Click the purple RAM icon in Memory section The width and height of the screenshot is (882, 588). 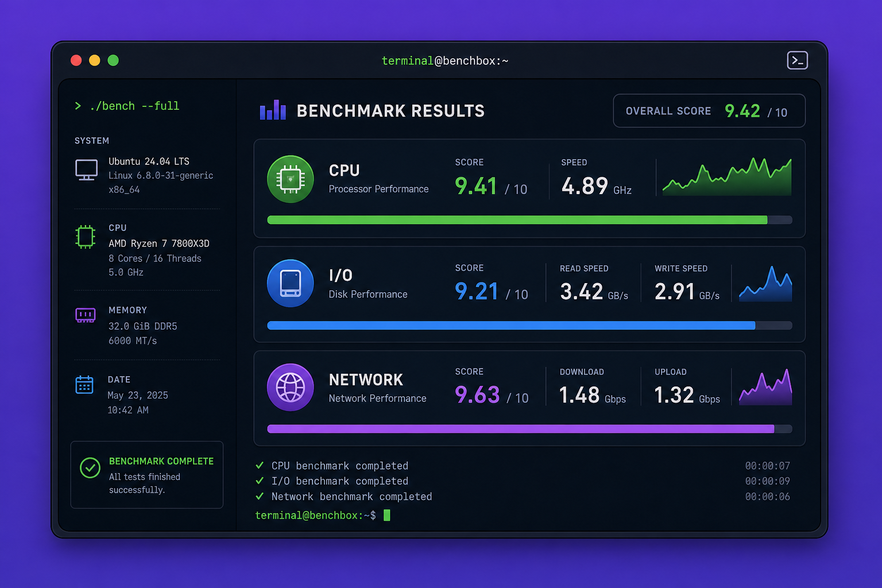[x=86, y=315]
